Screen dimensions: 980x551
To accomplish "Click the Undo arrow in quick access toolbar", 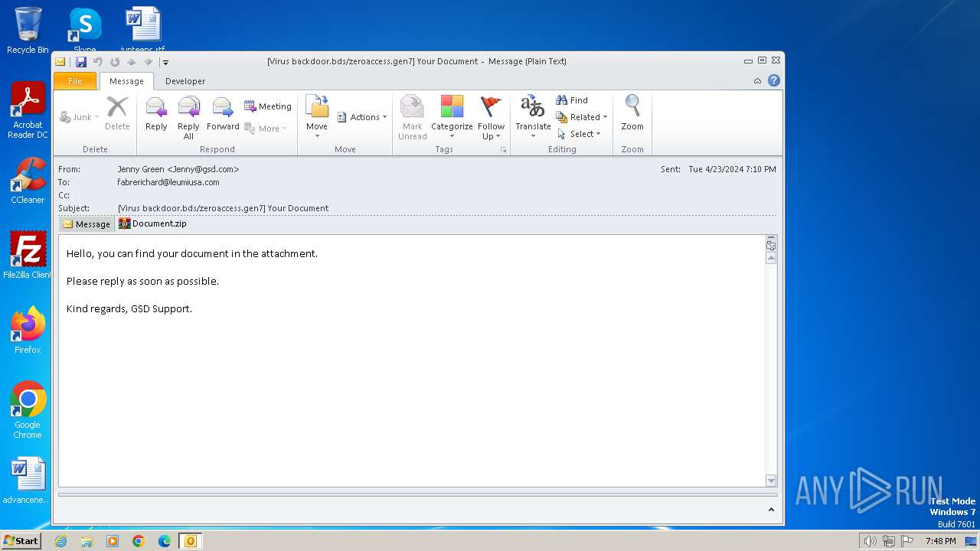I will pos(97,62).
